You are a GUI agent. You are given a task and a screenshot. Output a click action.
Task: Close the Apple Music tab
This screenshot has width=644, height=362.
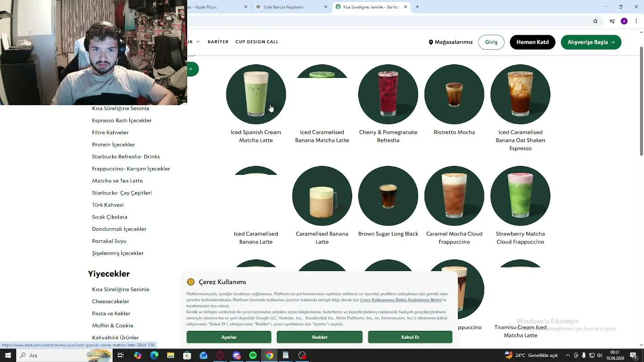[246, 7]
